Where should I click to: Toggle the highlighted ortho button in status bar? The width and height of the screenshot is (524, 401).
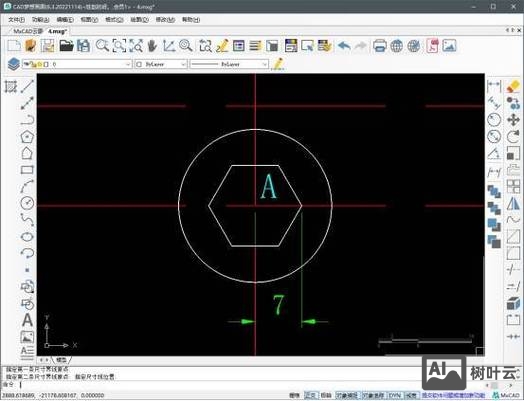(x=310, y=395)
